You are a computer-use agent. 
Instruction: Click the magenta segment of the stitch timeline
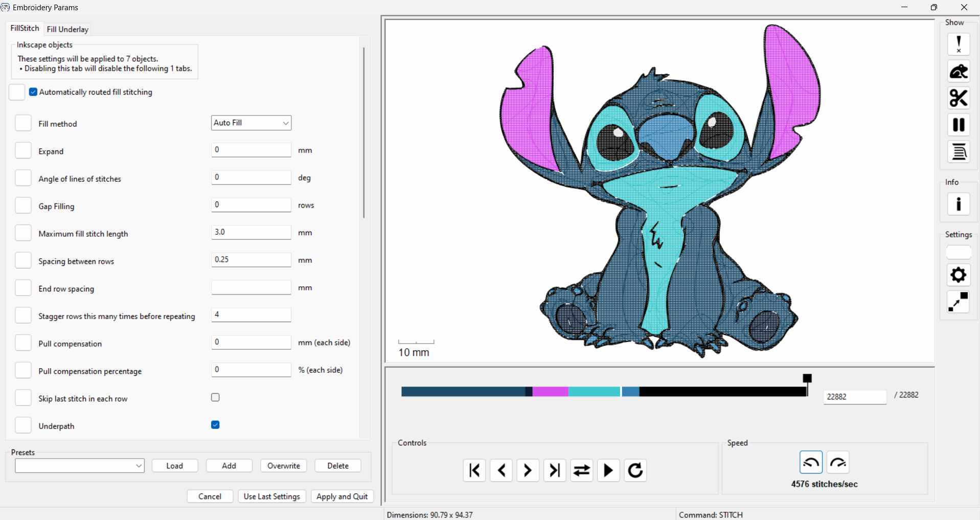point(551,392)
